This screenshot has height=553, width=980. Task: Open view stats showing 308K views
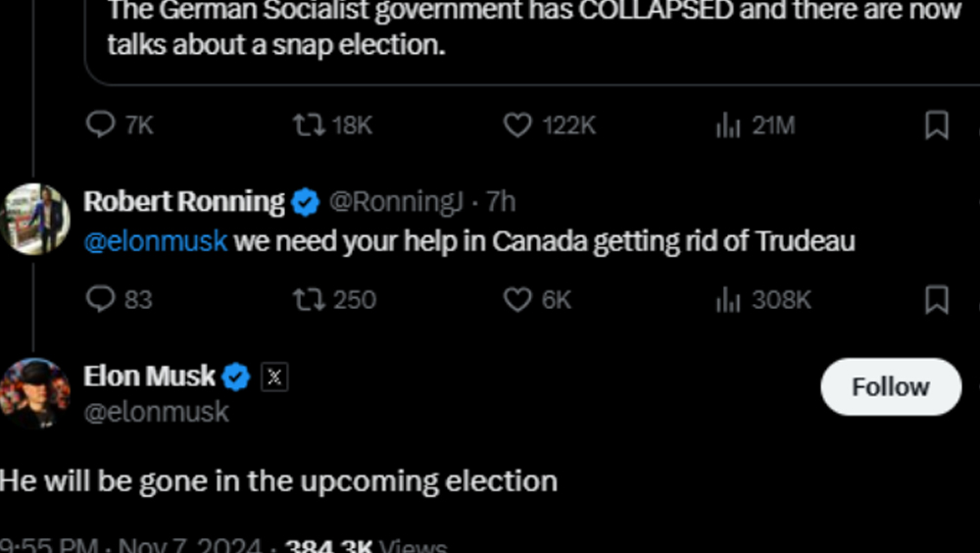click(x=728, y=299)
